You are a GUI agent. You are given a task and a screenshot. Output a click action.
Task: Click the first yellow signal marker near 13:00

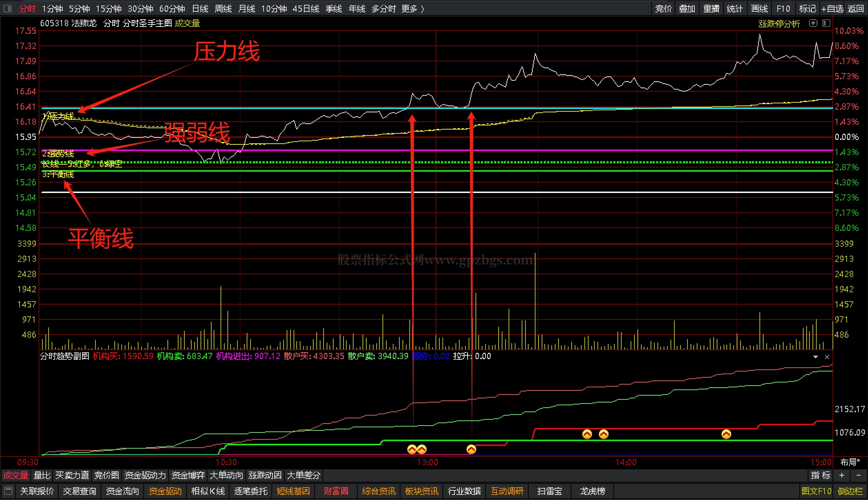[x=412, y=449]
